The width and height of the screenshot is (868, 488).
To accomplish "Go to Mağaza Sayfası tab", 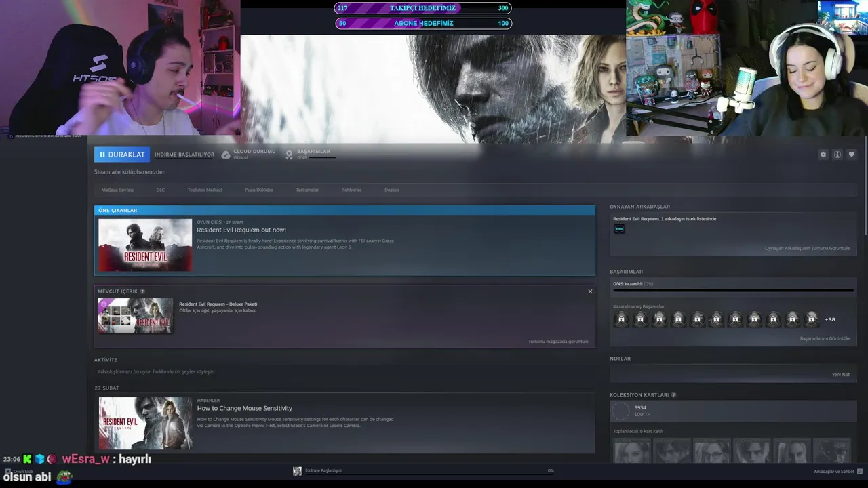I will [117, 190].
